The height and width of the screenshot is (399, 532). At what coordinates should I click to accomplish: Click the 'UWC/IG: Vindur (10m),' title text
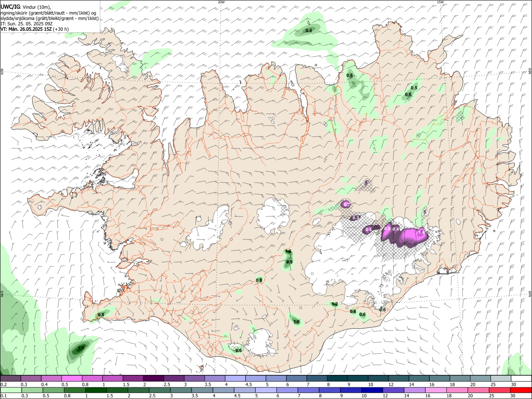tap(26, 7)
